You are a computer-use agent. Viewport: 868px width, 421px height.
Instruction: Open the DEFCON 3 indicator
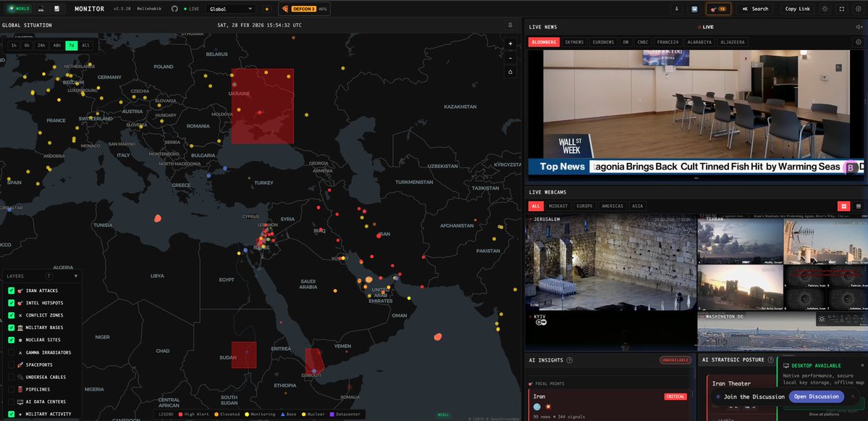click(304, 9)
